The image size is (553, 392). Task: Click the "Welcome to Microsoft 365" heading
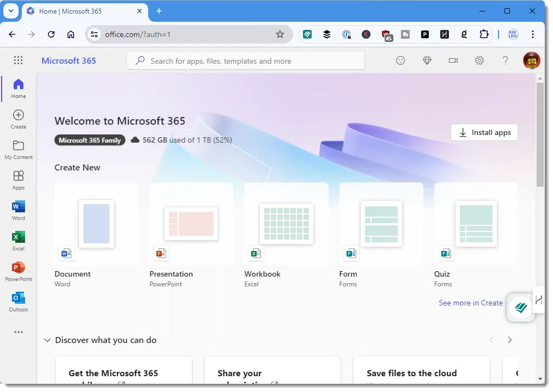[x=120, y=121]
